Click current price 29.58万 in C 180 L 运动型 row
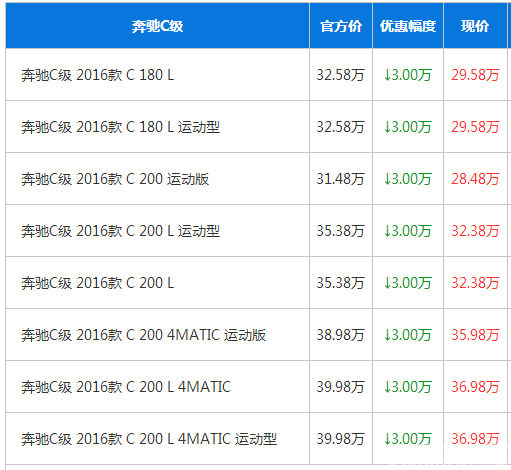Viewport: 511px width, 470px height. point(475,127)
